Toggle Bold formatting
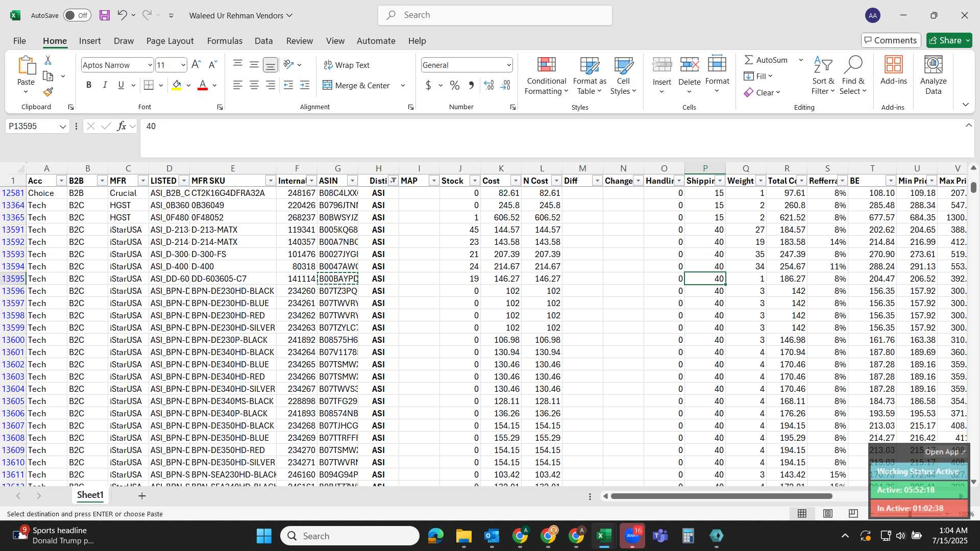The image size is (980, 551). 89,85
